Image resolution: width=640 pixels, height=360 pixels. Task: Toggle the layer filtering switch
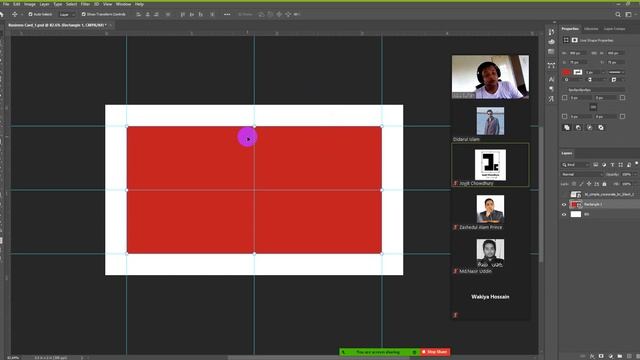click(636, 163)
